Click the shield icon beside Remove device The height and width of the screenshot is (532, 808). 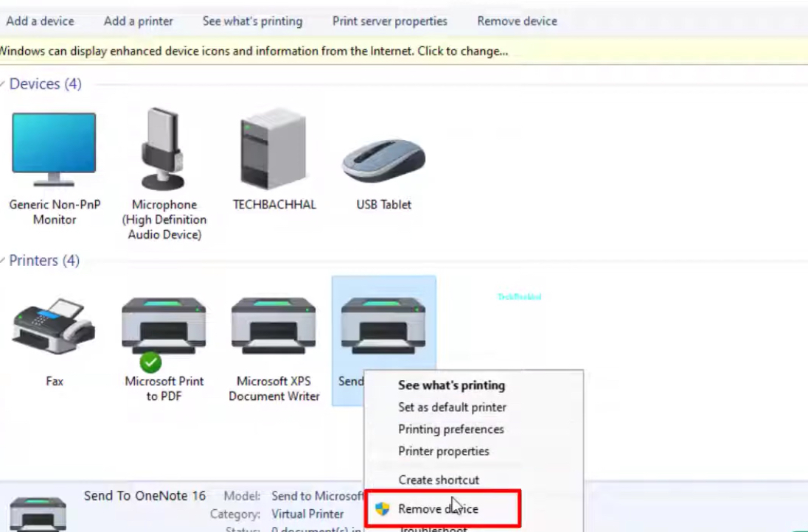383,509
